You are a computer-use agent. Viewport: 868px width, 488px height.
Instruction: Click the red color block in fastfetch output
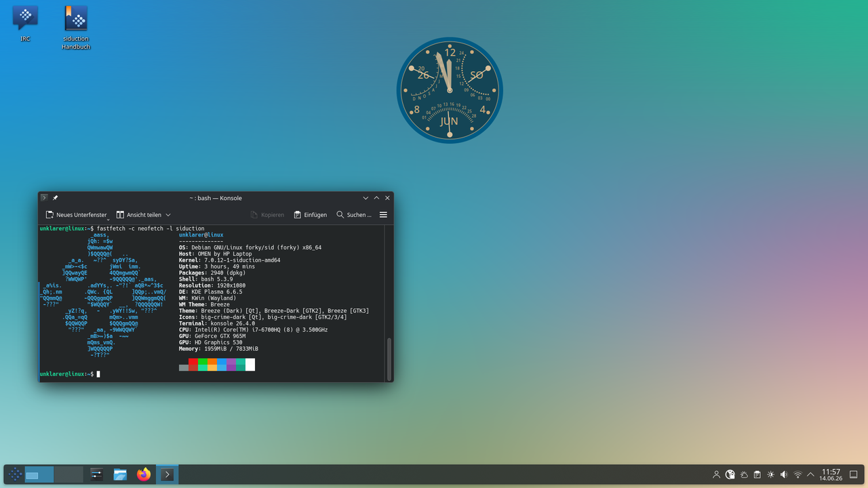pyautogui.click(x=193, y=365)
